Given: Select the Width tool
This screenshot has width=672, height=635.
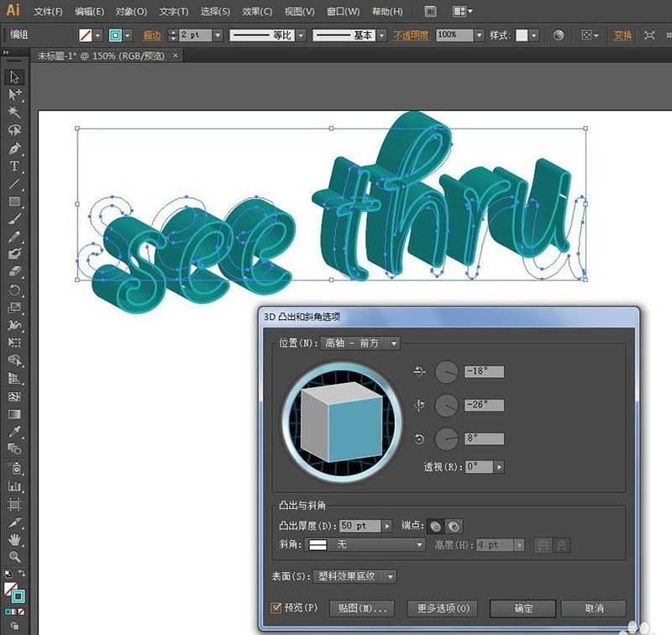Looking at the screenshot, I should coord(14,325).
